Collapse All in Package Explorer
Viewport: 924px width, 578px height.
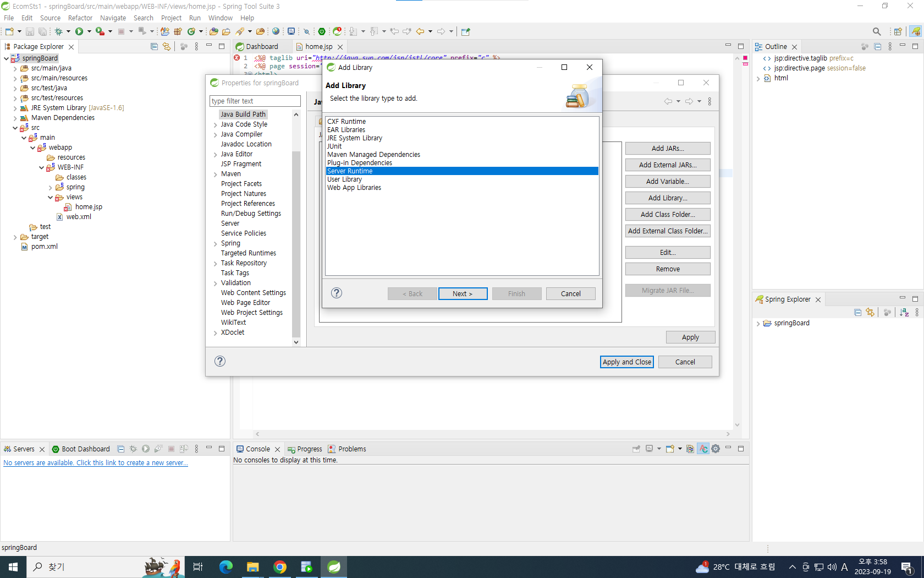point(154,46)
